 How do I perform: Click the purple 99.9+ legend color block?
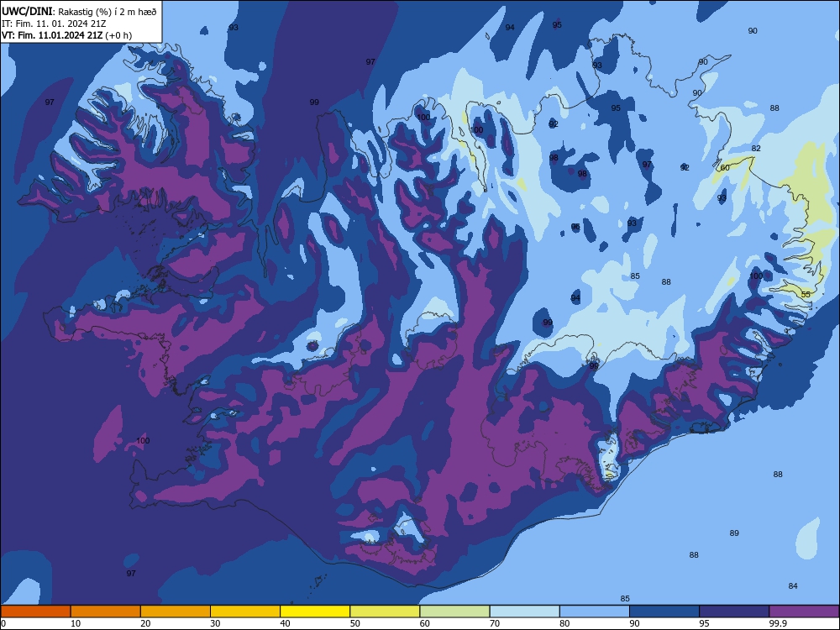804,612
